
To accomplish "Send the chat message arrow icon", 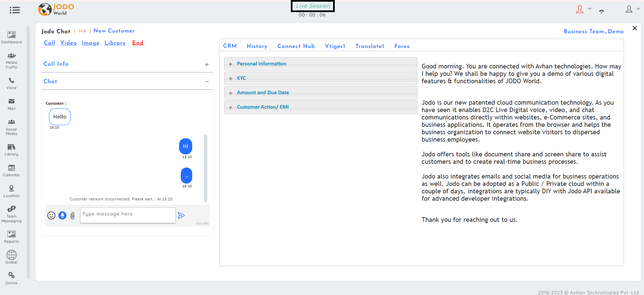I will coord(181,215).
